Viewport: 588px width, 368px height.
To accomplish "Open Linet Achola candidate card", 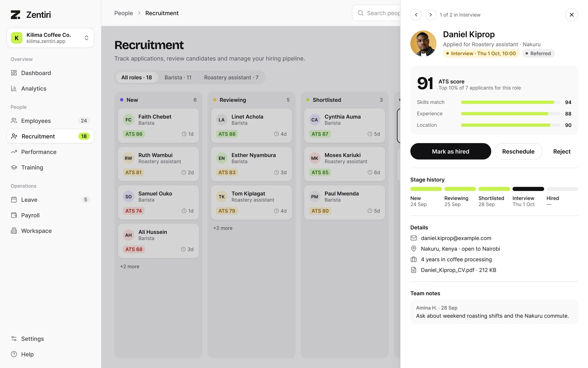I will 251,125.
